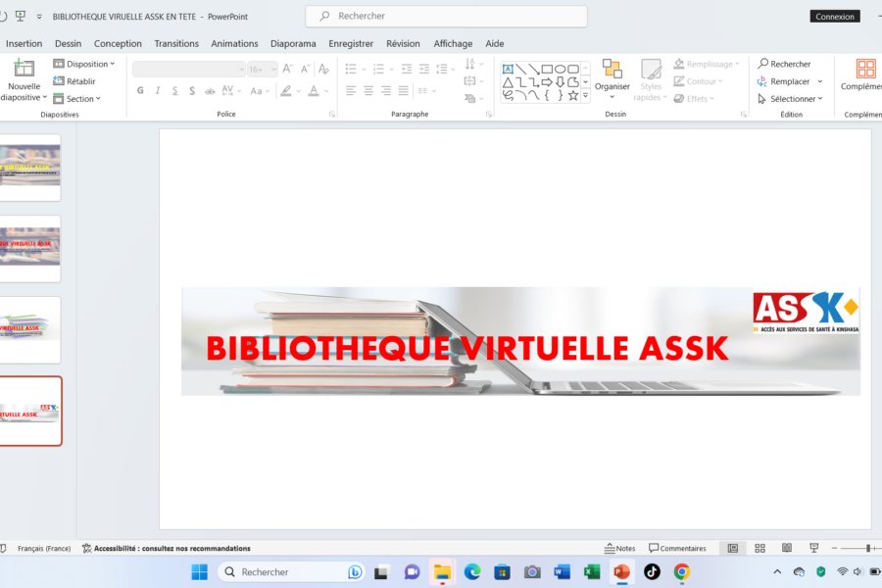Viewport: 882px width, 588px height.
Task: Clear all formatting with the eraser A icon
Action: tap(323, 69)
